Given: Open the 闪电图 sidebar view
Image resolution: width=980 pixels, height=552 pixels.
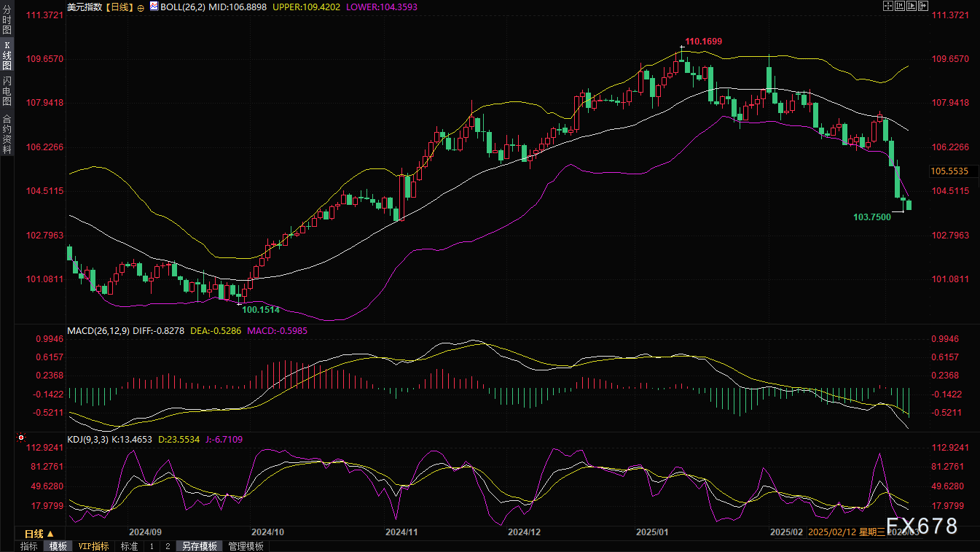Looking at the screenshot, I should (7, 91).
